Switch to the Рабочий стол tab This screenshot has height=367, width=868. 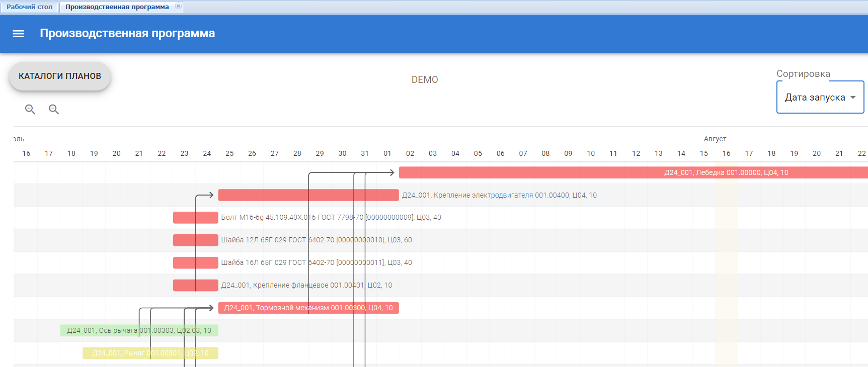point(30,7)
